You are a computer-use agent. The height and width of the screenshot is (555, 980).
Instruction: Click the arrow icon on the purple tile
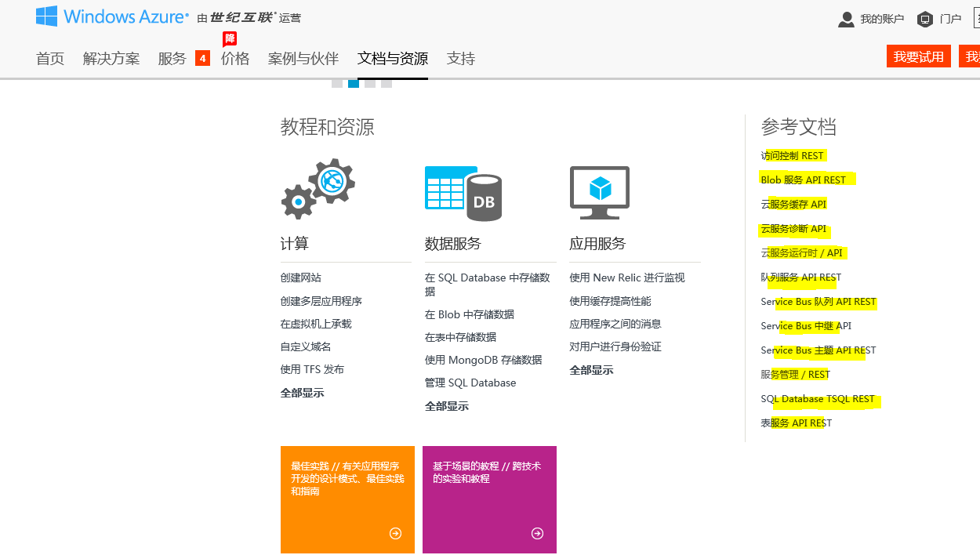coord(537,533)
